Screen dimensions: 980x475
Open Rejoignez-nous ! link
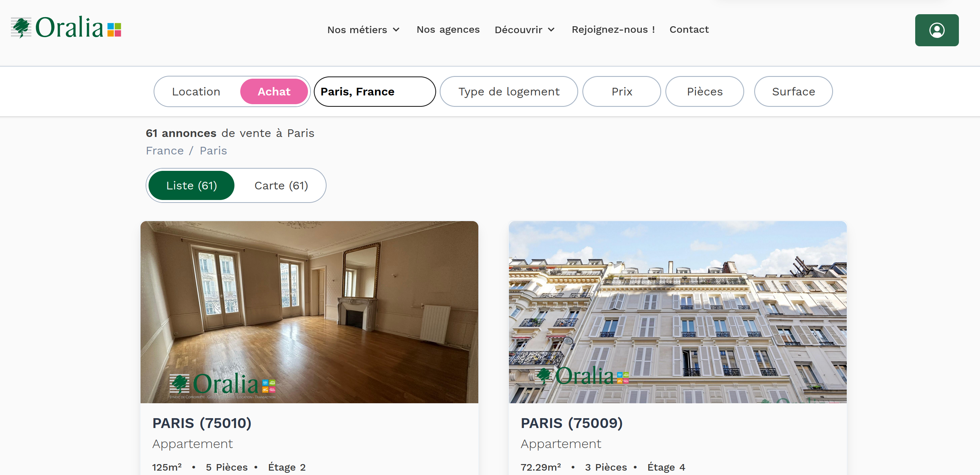(613, 29)
